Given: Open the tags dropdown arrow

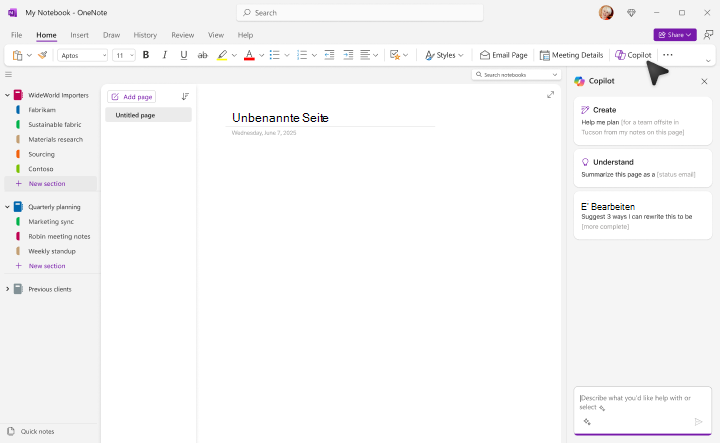Looking at the screenshot, I should point(405,56).
